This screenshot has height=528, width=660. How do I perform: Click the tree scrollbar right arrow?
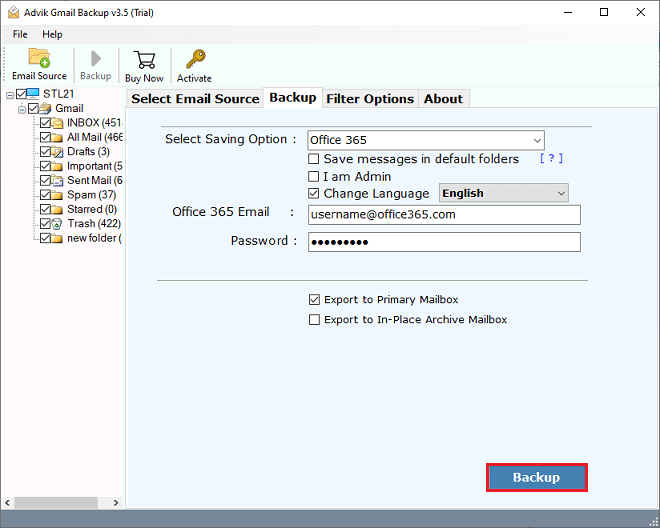coord(116,503)
